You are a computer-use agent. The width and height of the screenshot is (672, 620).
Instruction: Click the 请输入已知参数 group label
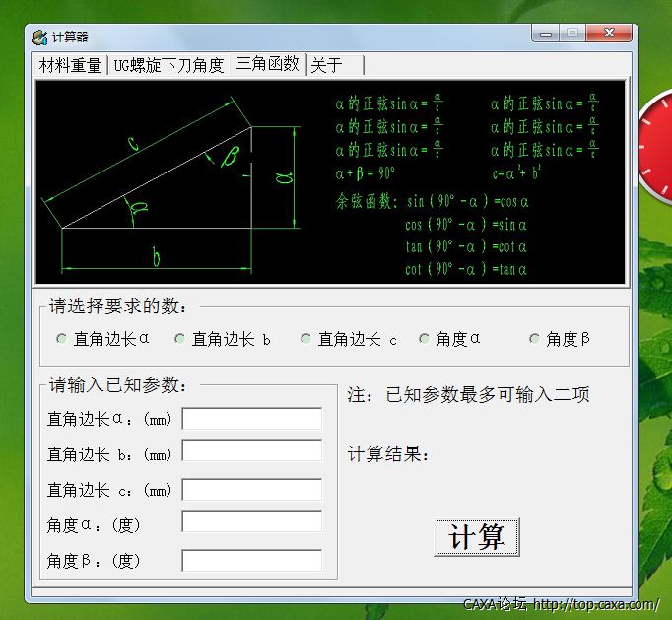pos(118,384)
